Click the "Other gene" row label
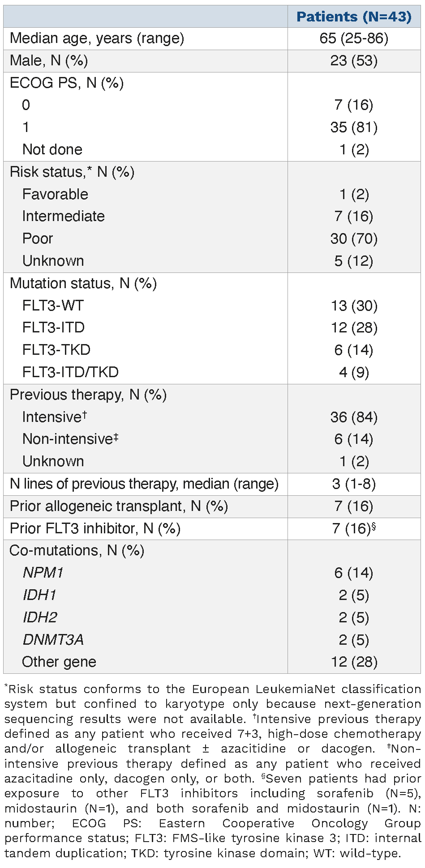425x868 pixels. click(59, 662)
